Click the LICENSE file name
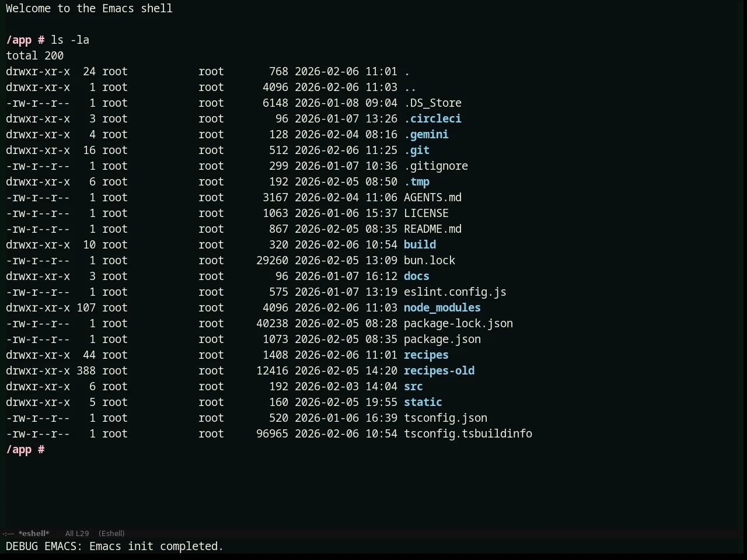The width and height of the screenshot is (747, 560). (426, 213)
